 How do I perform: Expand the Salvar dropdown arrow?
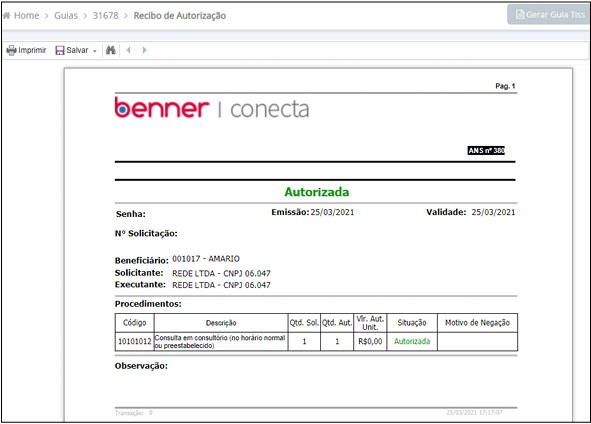tap(95, 51)
